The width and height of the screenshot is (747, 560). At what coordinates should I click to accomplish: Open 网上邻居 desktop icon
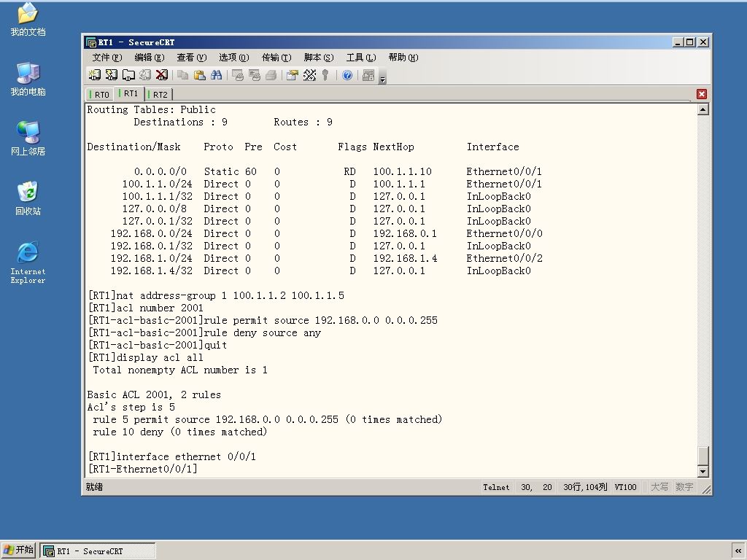click(x=28, y=139)
